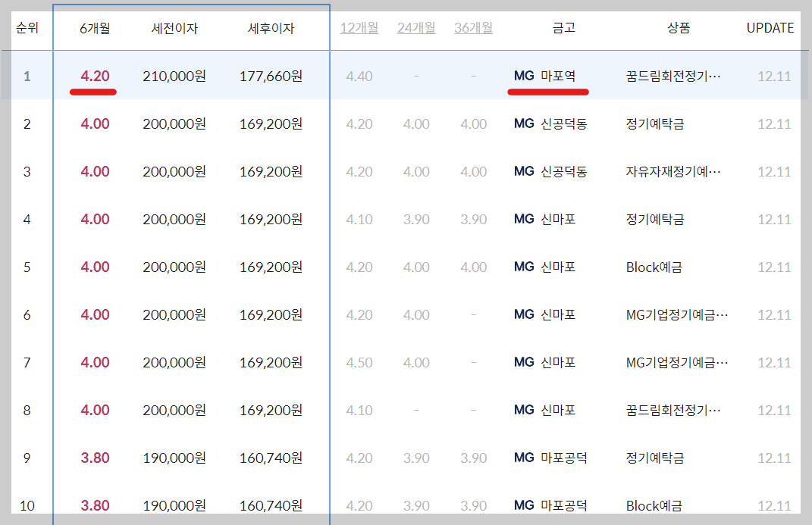Click the MG icon on the 마포공덕 row with 정기예탁금
812x525 pixels.
pos(524,458)
